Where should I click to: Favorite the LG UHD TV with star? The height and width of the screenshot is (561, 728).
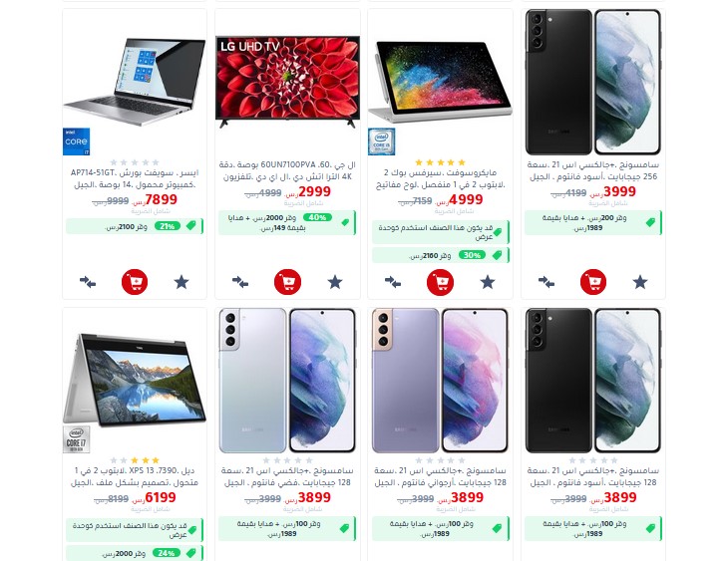pos(335,282)
